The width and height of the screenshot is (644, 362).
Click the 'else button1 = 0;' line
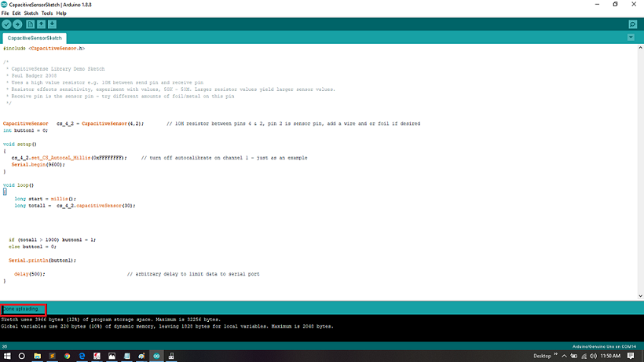click(x=32, y=247)
